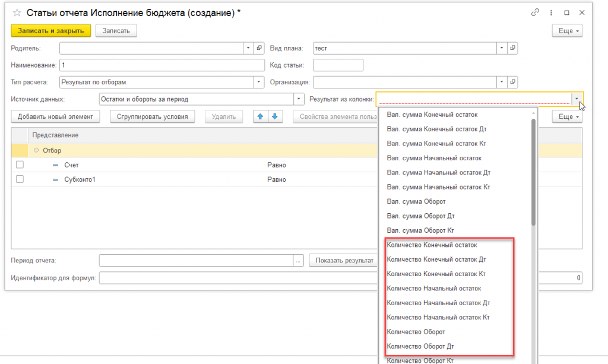The width and height of the screenshot is (608, 364).
Task: Click the Представление column header
Action: click(55, 135)
